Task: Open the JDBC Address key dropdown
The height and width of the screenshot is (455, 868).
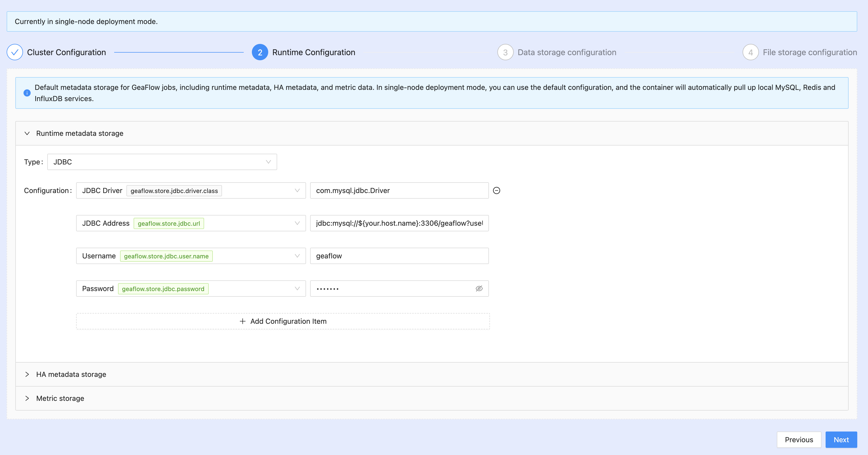Action: tap(297, 223)
